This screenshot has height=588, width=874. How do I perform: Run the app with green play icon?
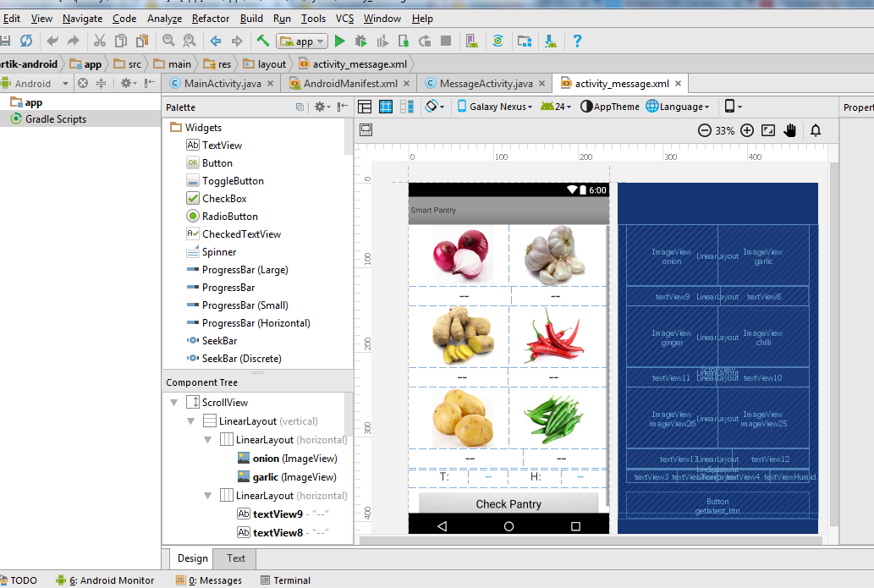339,41
